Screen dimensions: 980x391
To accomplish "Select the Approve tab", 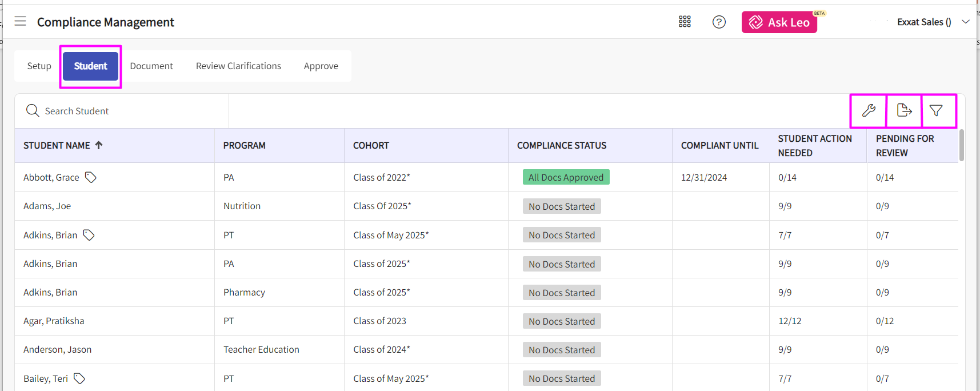I will point(321,66).
